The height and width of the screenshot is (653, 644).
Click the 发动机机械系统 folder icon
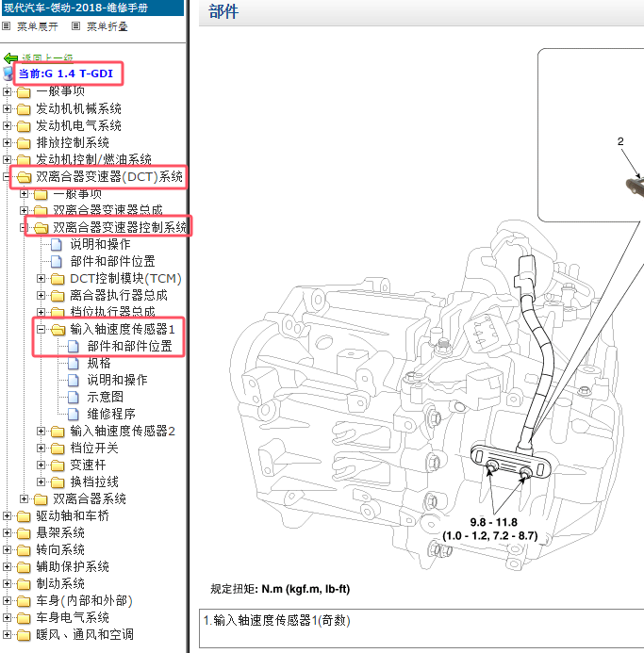24,109
